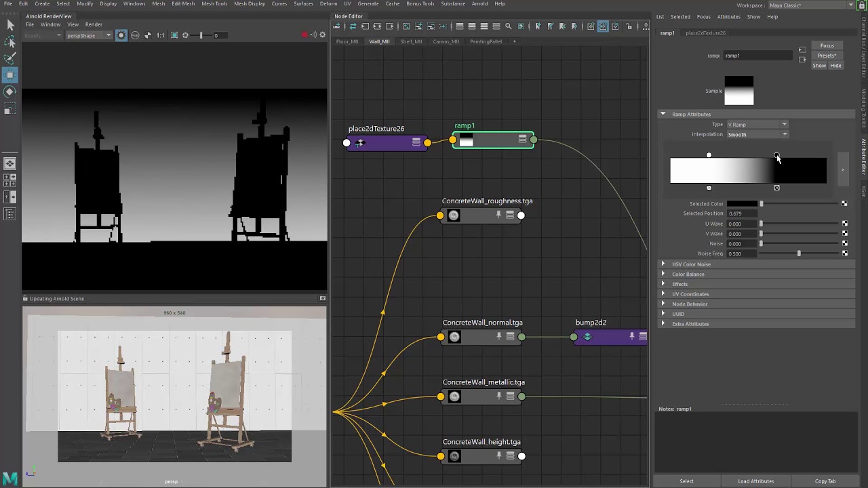Click the Hide button
This screenshot has height=488, width=868.
coord(835,66)
